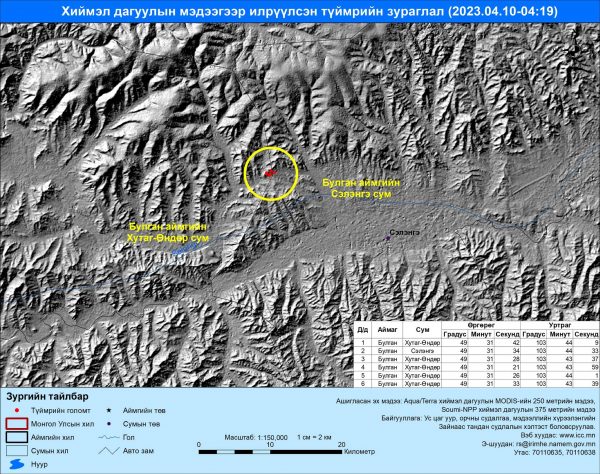Click the star symbol for aimag center
The height and width of the screenshot is (474, 600).
click(x=108, y=410)
